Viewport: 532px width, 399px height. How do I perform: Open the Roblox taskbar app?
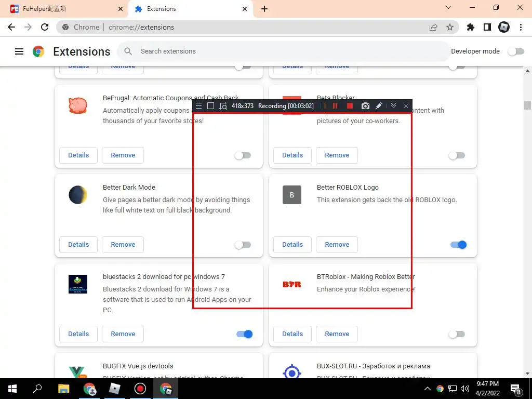115,389
